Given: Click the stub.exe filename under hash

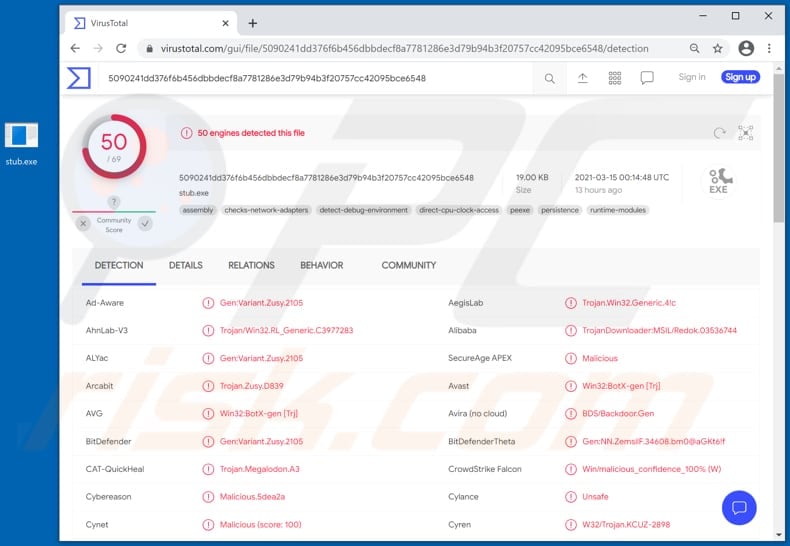Looking at the screenshot, I should 193,193.
